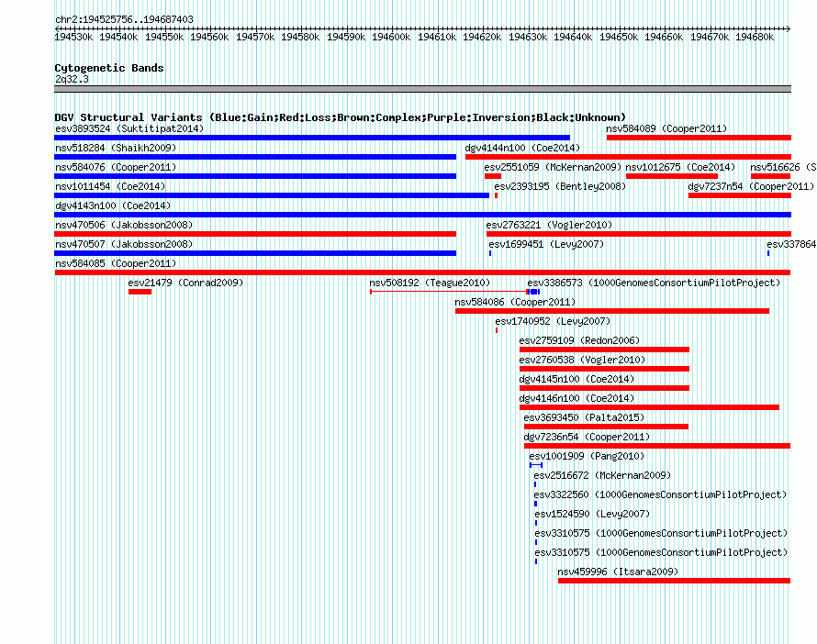This screenshot has width=817, height=644.
Task: Select nsv1012675 (Coe2014) variant
Action: pyautogui.click(x=680, y=167)
